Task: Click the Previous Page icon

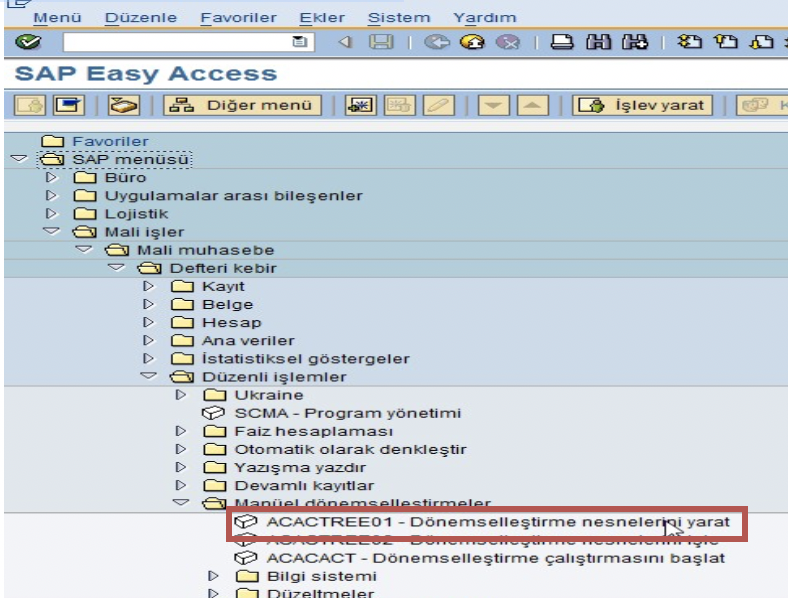Action: pyautogui.click(x=726, y=42)
